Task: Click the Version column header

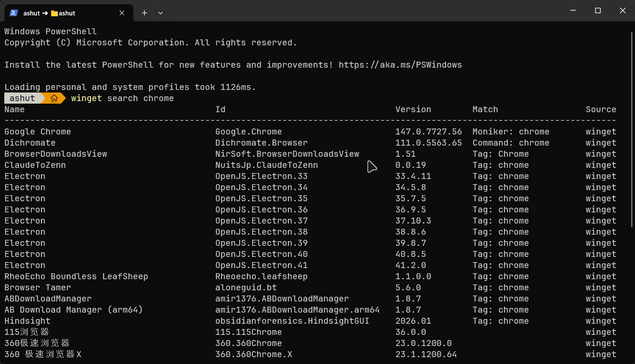Action: tap(413, 110)
